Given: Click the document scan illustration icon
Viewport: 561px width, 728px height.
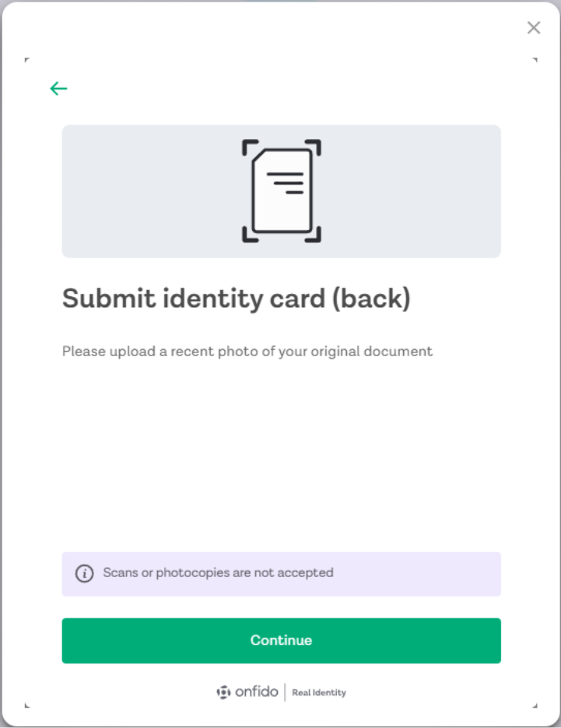Looking at the screenshot, I should click(x=281, y=191).
